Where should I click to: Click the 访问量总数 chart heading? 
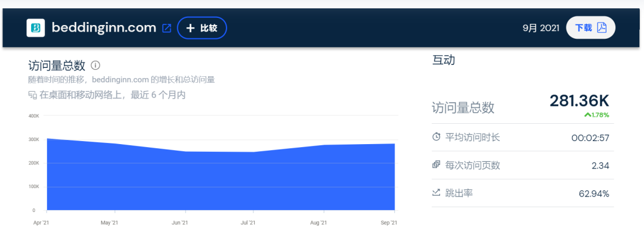(x=57, y=65)
